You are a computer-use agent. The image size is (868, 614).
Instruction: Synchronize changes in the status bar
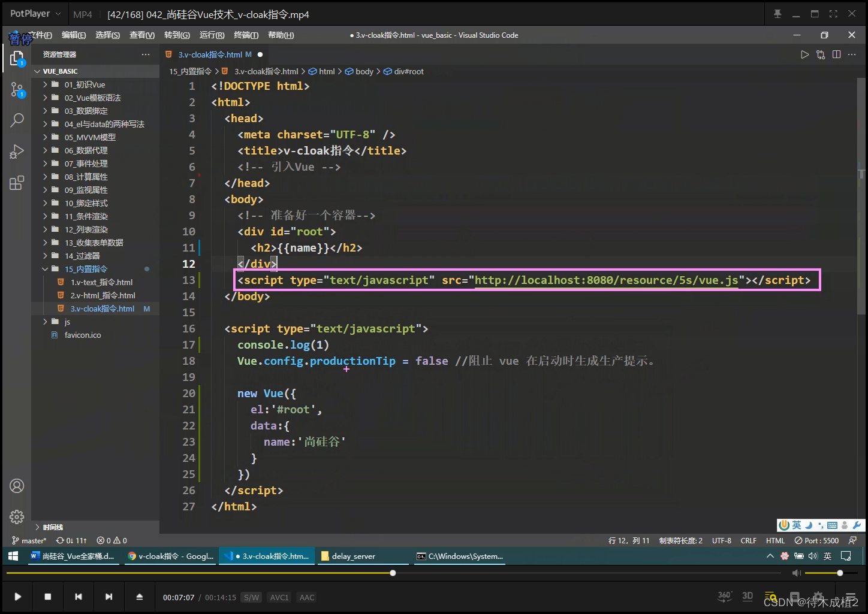tap(71, 540)
